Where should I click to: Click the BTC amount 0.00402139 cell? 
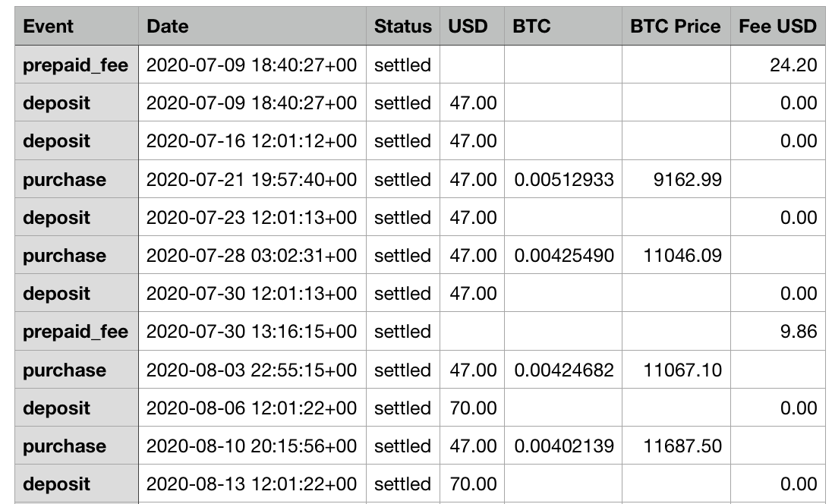click(x=563, y=446)
